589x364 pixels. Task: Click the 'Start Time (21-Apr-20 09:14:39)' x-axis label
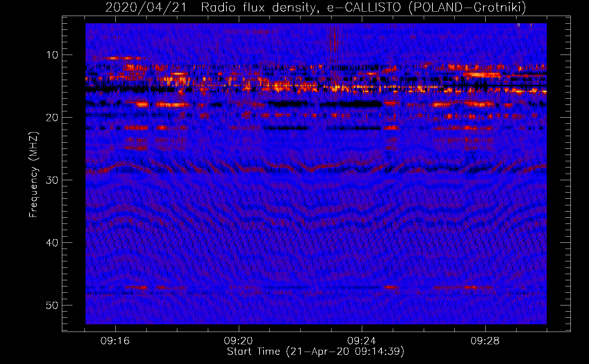tap(316, 352)
